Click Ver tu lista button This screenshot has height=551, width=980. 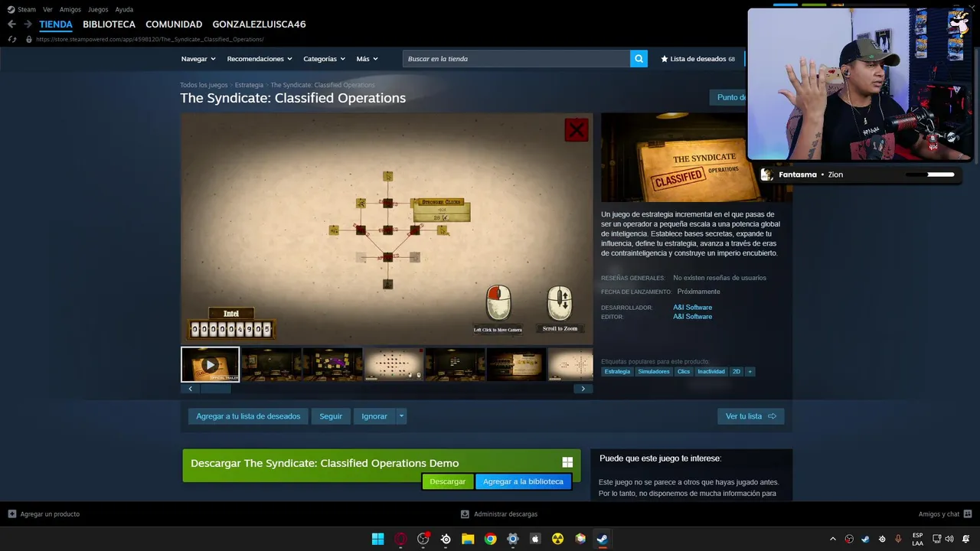tap(750, 416)
